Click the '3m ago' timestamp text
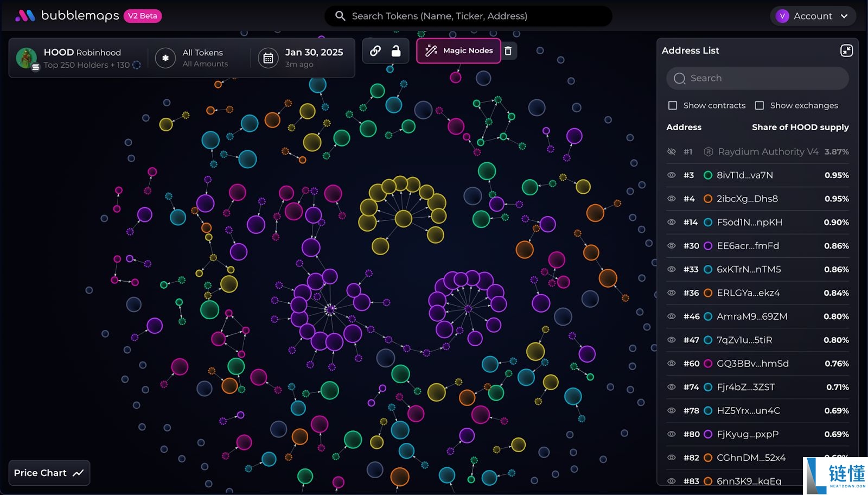The width and height of the screenshot is (868, 495). point(299,64)
